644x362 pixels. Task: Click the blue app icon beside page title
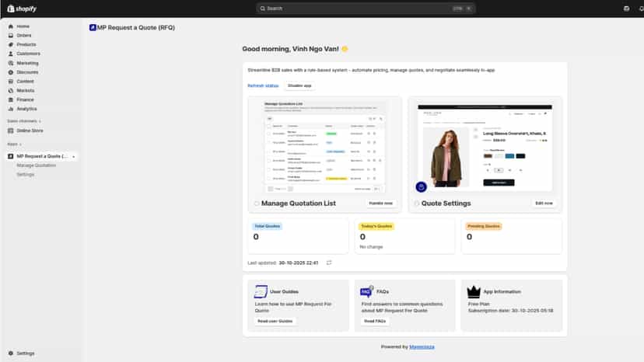93,27
